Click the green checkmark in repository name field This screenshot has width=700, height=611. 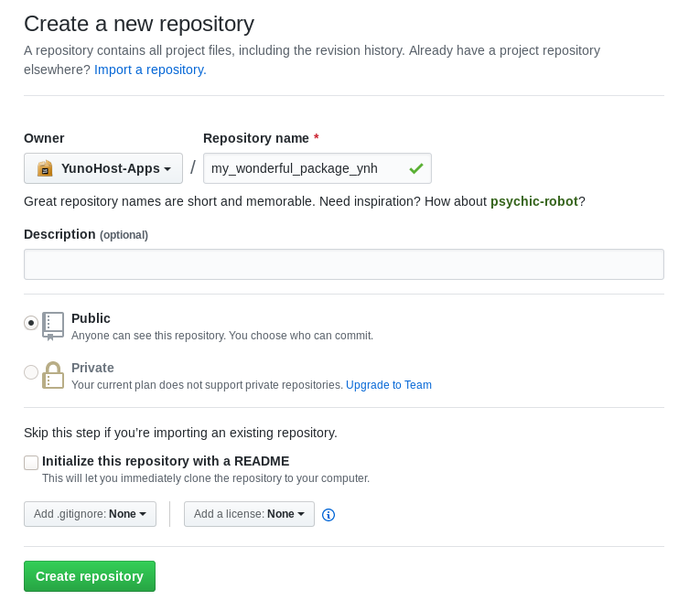pyautogui.click(x=416, y=168)
